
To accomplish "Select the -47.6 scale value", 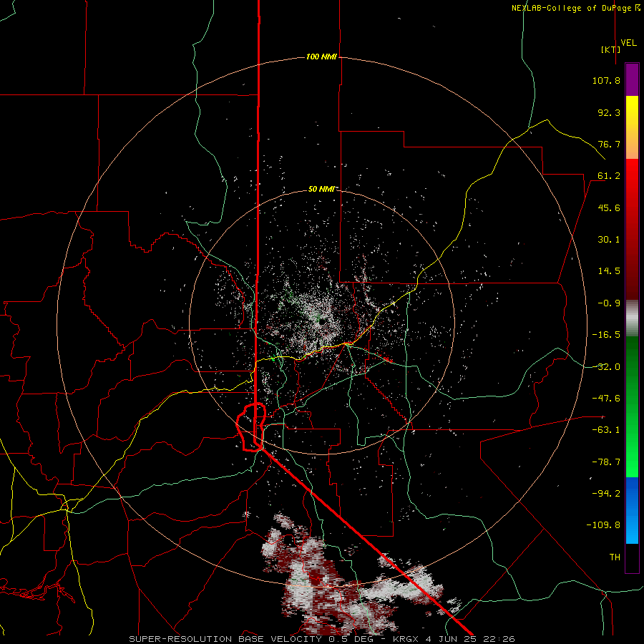I will pos(606,399).
